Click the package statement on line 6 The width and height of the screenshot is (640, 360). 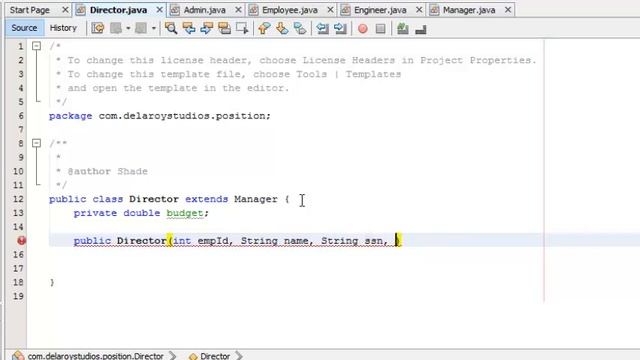point(160,116)
